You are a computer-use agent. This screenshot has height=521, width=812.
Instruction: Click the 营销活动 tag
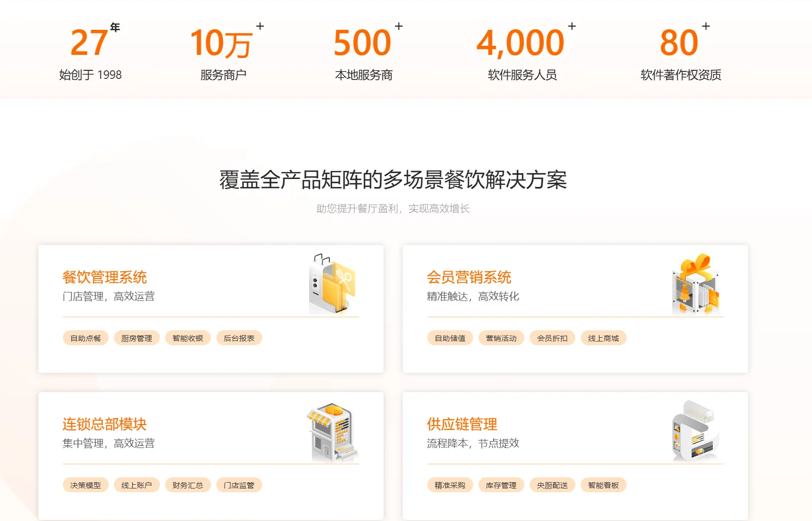pyautogui.click(x=501, y=338)
